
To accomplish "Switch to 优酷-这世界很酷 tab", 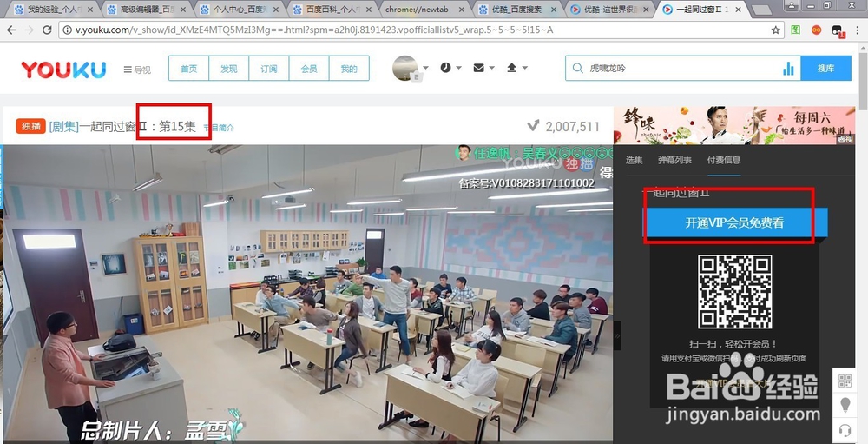I will point(610,10).
